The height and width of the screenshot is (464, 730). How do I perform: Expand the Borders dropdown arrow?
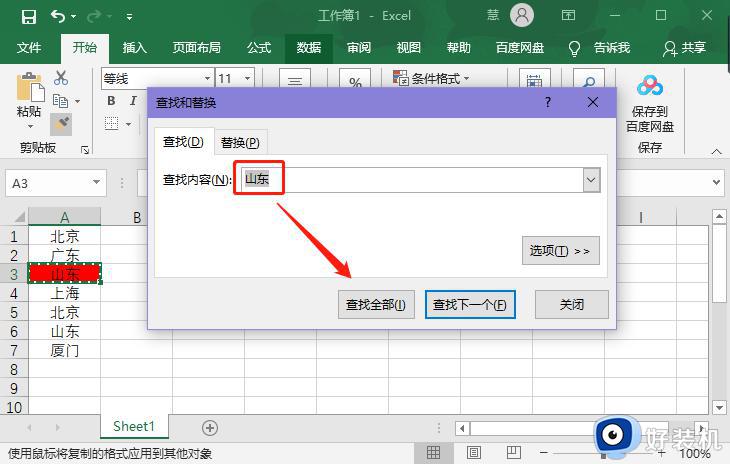128,124
